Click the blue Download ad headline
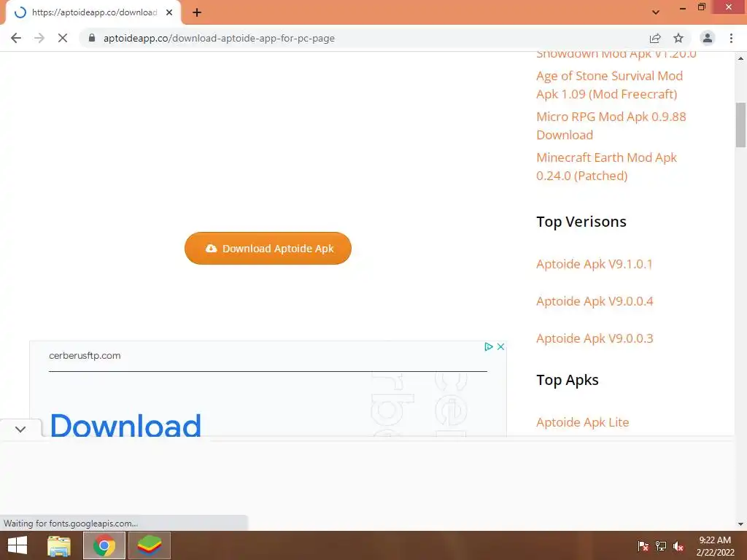The width and height of the screenshot is (747, 560). (125, 425)
